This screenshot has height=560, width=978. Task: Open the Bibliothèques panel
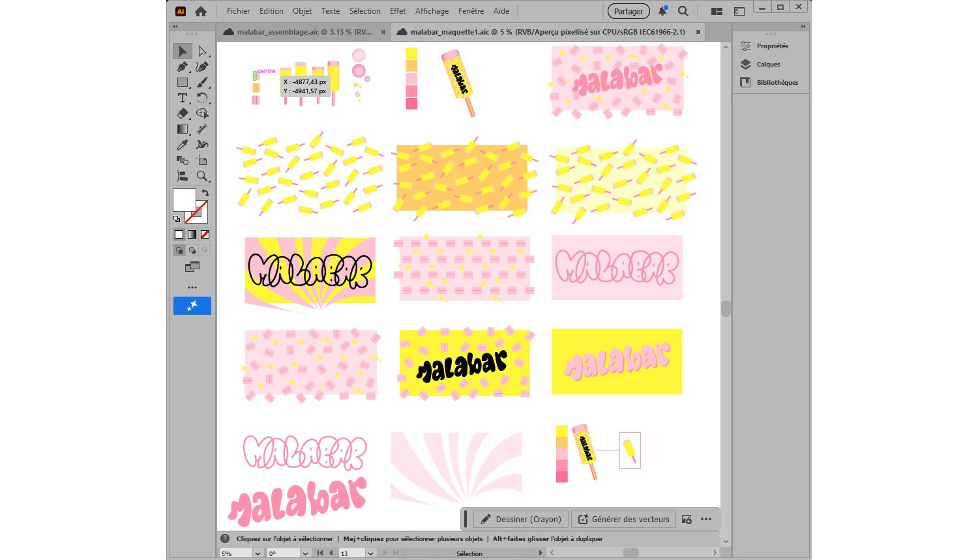[x=777, y=82]
